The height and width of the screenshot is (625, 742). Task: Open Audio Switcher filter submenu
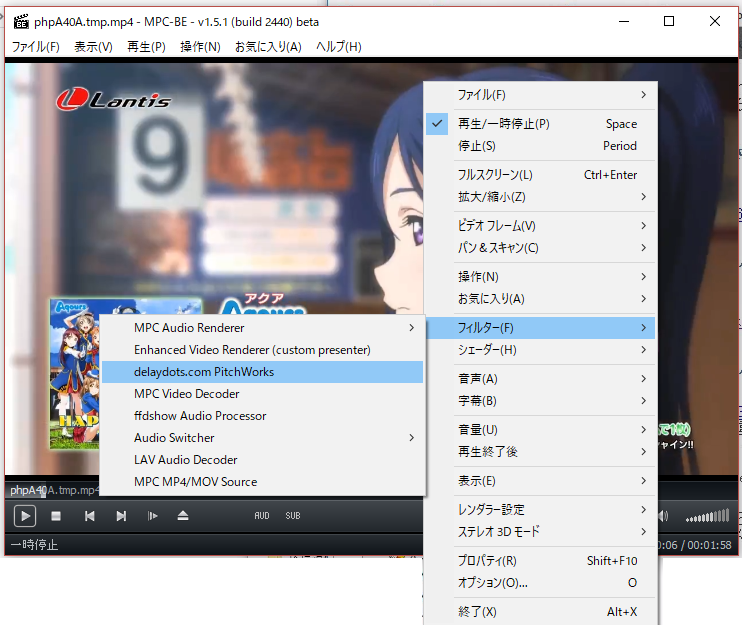point(263,438)
